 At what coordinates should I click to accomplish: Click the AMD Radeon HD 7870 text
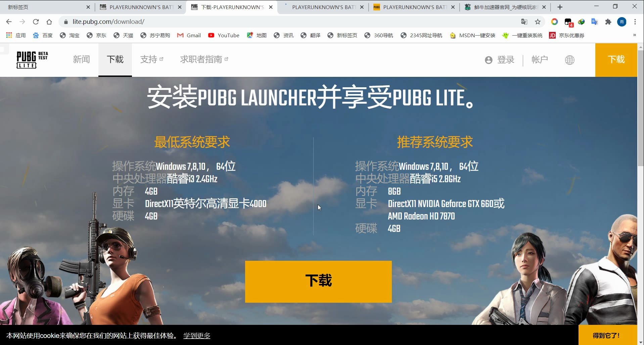pos(421,216)
